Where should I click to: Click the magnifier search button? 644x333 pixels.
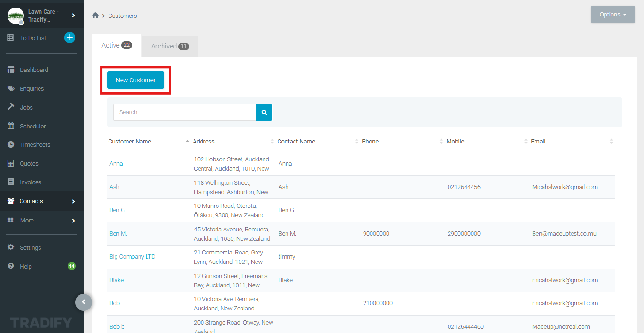264,112
